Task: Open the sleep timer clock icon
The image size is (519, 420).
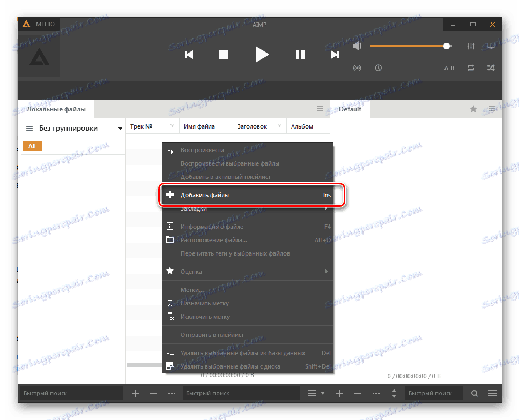Action: [x=379, y=68]
